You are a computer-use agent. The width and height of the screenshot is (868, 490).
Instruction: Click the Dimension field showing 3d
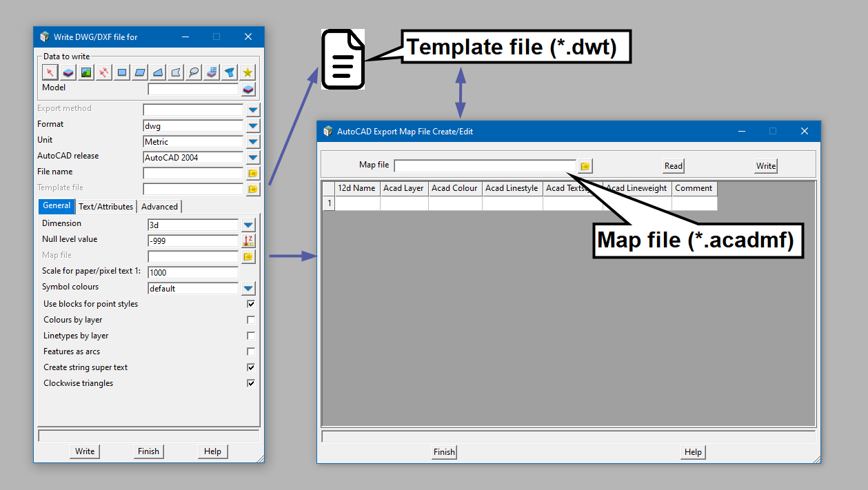(x=193, y=225)
